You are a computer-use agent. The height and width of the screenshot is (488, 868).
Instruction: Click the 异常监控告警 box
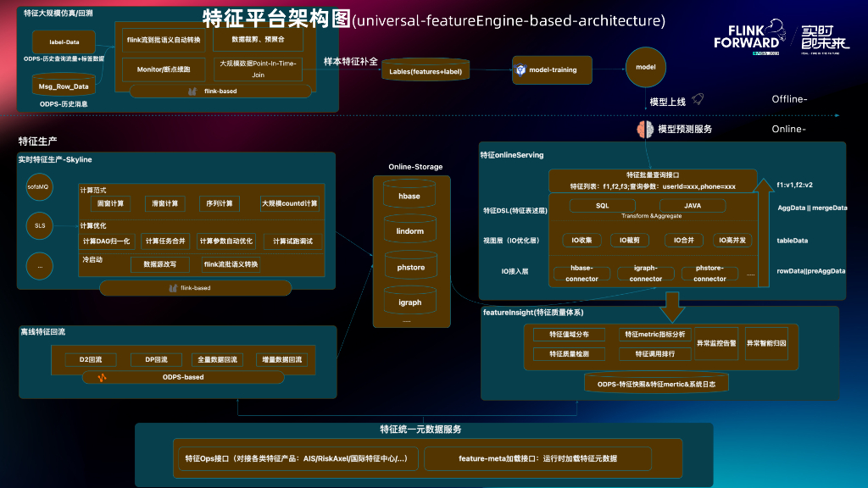(716, 344)
